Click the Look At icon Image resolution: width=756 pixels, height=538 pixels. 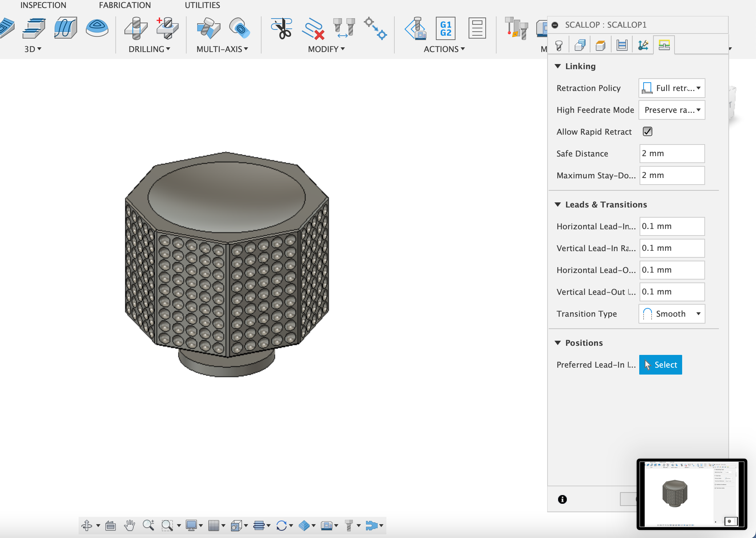(111, 525)
